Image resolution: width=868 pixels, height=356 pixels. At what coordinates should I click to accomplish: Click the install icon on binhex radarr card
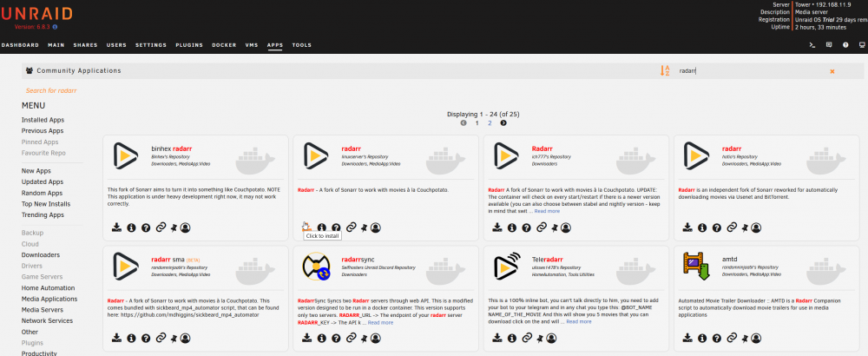tap(116, 227)
